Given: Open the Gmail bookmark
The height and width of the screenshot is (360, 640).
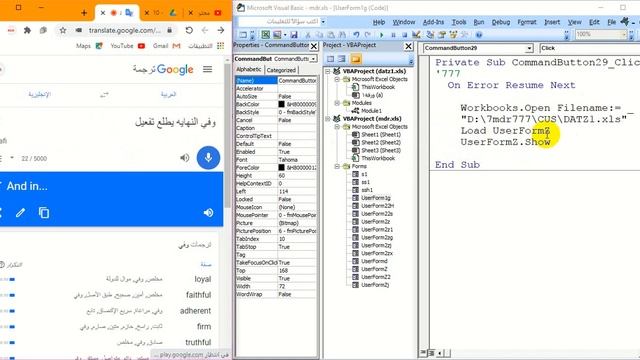Looking at the screenshot, I should pyautogui.click(x=167, y=46).
